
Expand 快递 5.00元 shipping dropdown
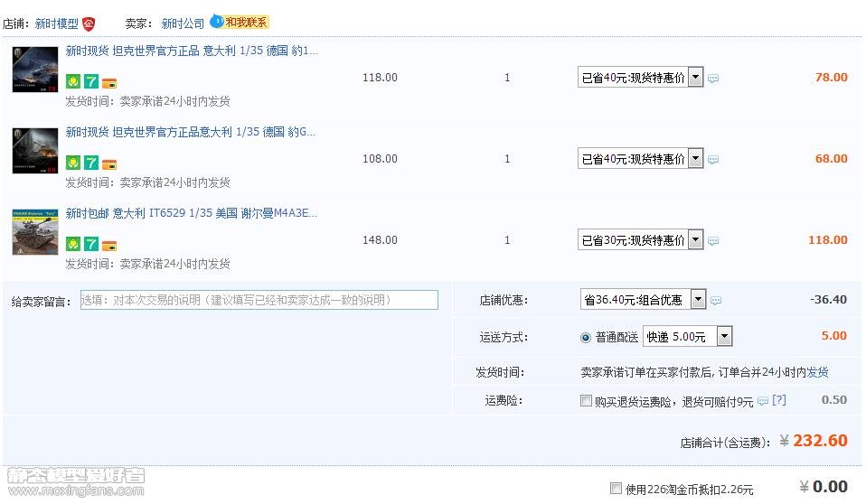click(688, 336)
